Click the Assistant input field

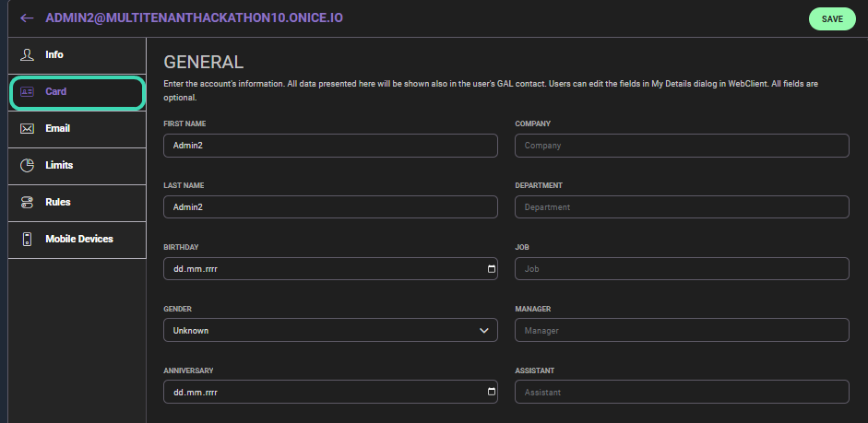(x=682, y=392)
